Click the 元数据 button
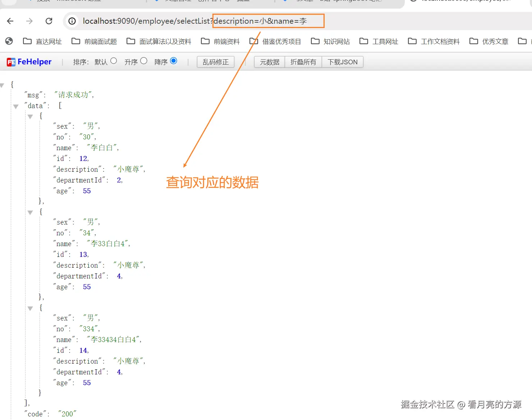 [270, 62]
